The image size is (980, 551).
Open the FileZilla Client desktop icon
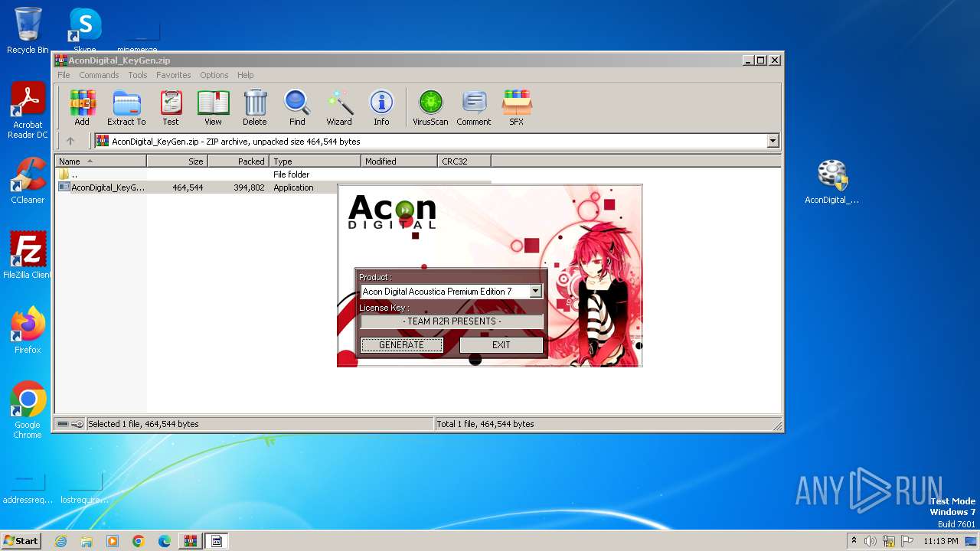[x=28, y=255]
